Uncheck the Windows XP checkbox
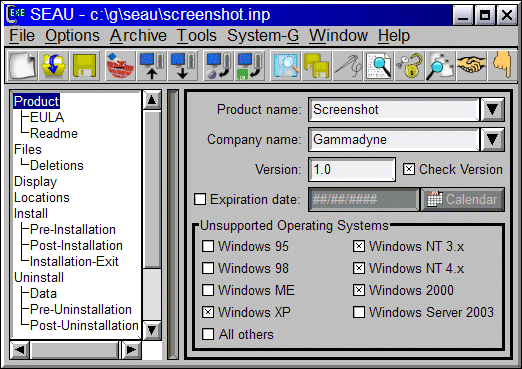522x369 pixels. tap(208, 312)
